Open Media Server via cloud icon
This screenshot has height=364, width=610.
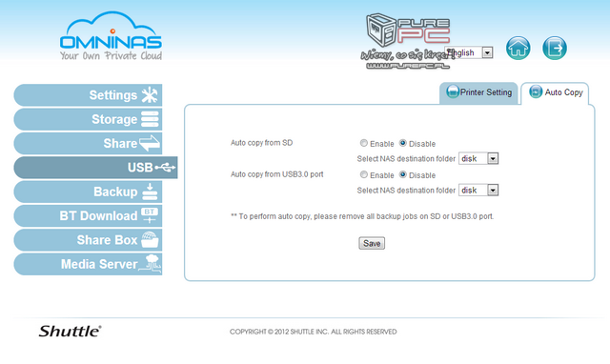151,263
